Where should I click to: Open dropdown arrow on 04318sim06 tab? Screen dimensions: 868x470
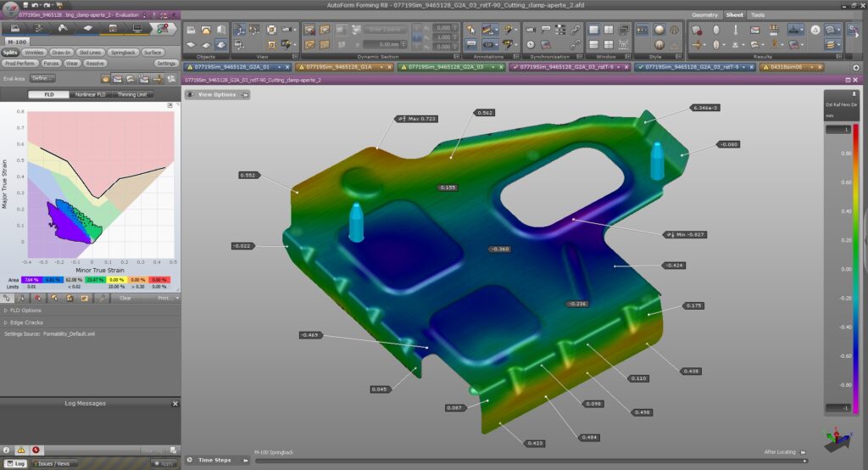pos(812,67)
